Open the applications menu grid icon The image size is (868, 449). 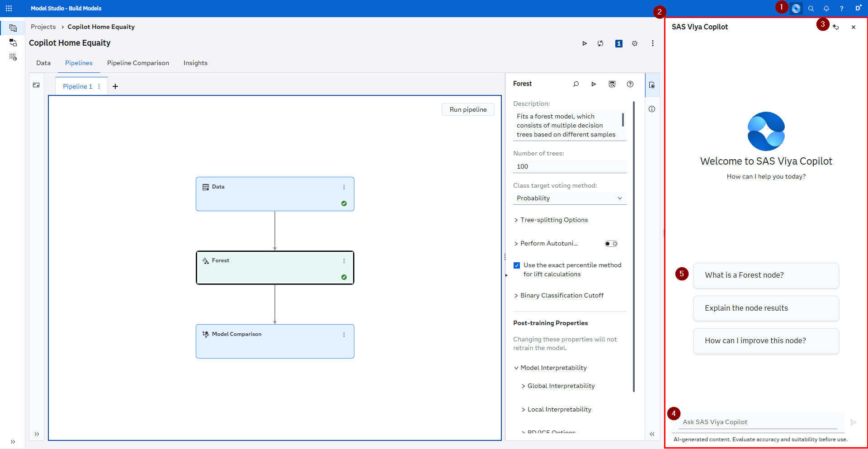[x=9, y=9]
